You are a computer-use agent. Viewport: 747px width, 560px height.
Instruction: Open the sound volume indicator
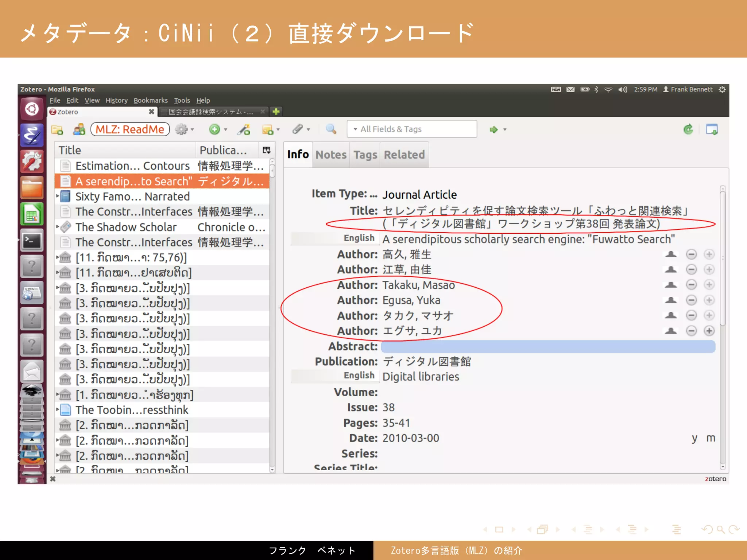(622, 89)
